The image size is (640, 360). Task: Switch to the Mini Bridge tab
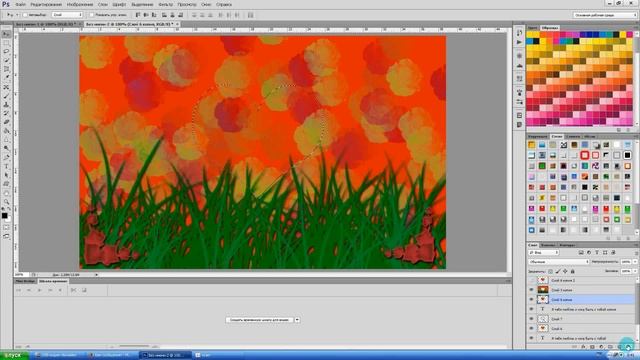pos(25,281)
